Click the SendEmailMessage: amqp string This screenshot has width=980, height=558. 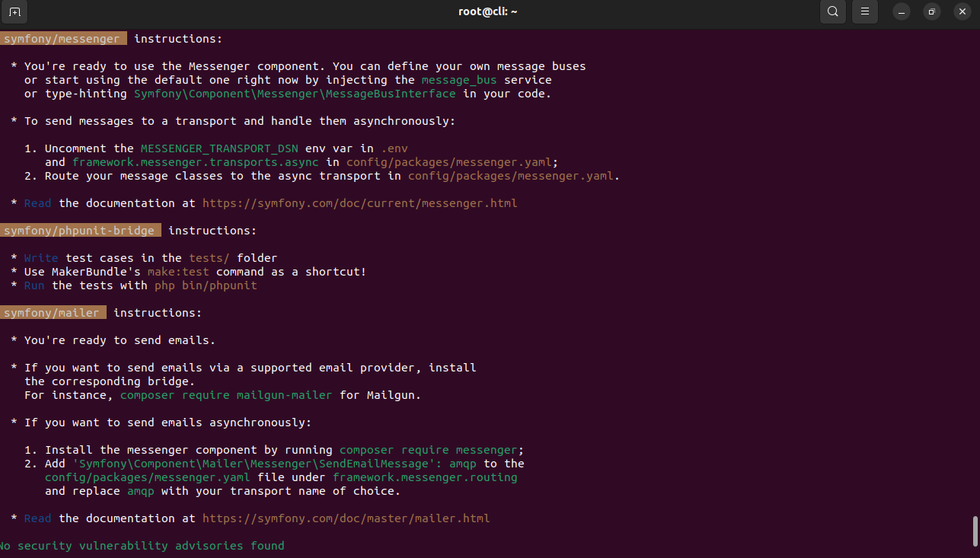pyautogui.click(x=274, y=464)
